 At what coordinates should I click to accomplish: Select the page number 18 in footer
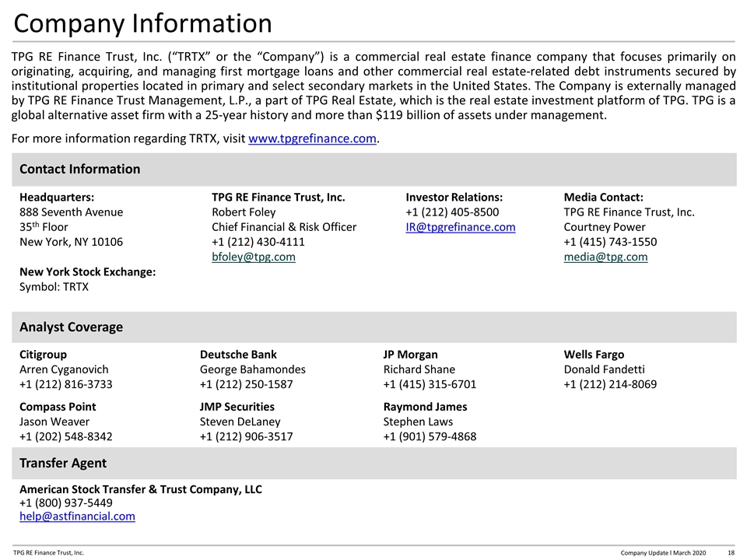(x=731, y=553)
